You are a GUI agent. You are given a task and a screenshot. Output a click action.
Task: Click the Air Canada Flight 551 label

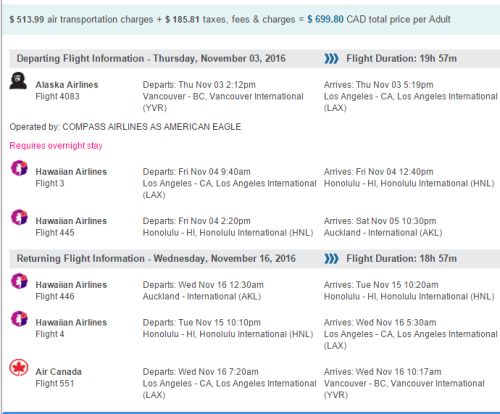point(58,377)
